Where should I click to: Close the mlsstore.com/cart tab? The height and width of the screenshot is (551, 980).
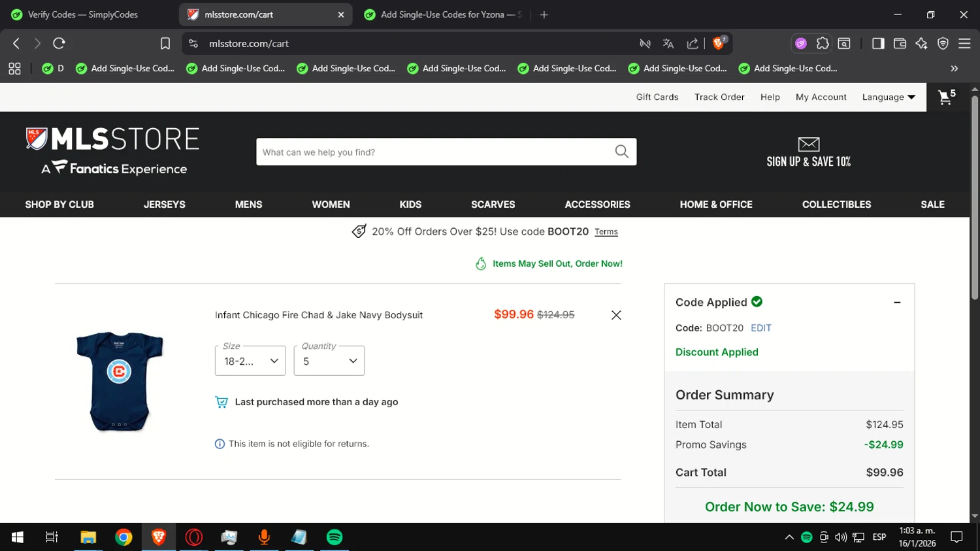[341, 14]
